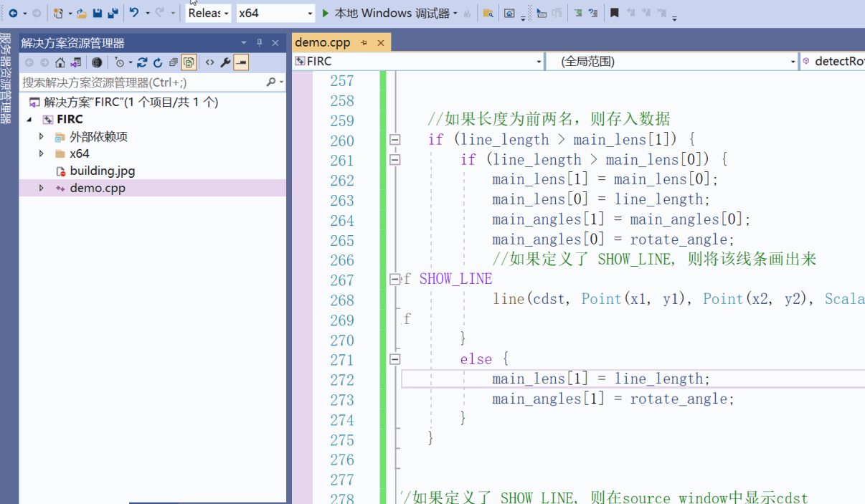Click the find-in-files folder icon in toolbar

pos(488,13)
